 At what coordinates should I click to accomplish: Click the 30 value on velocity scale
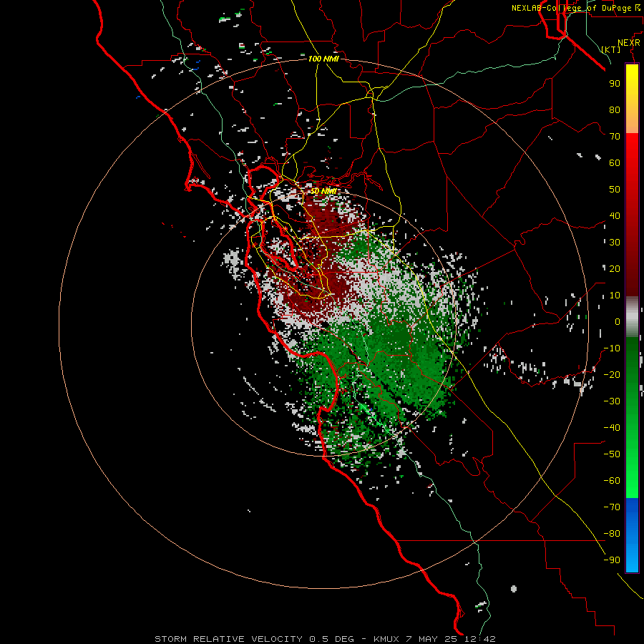[x=615, y=243]
